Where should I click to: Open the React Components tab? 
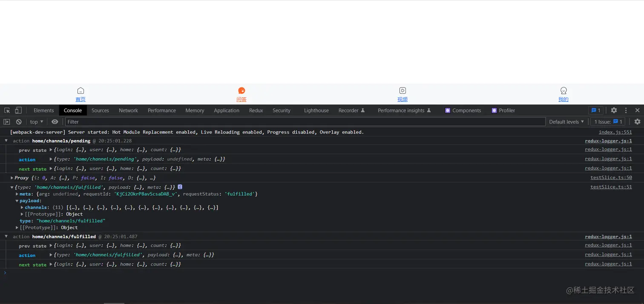click(x=463, y=110)
